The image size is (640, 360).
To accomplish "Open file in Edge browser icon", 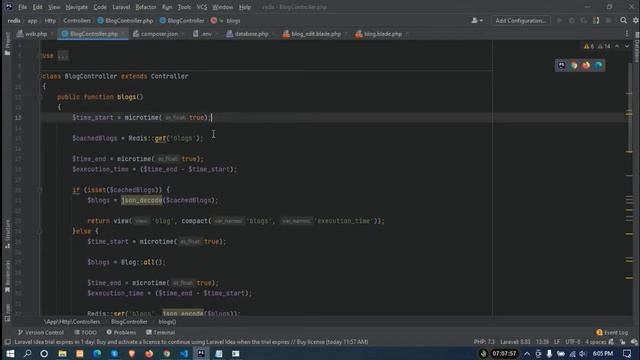I will pyautogui.click(x=598, y=65).
